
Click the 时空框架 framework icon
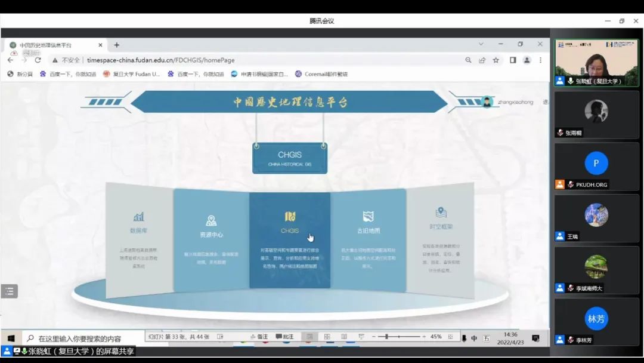tap(441, 213)
